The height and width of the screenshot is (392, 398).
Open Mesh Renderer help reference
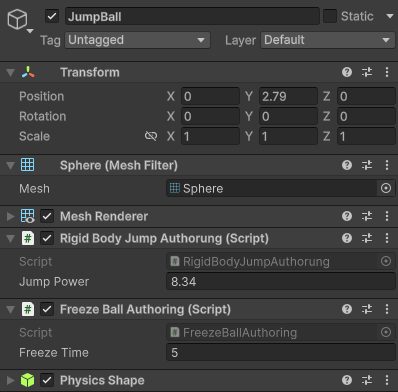click(x=347, y=216)
